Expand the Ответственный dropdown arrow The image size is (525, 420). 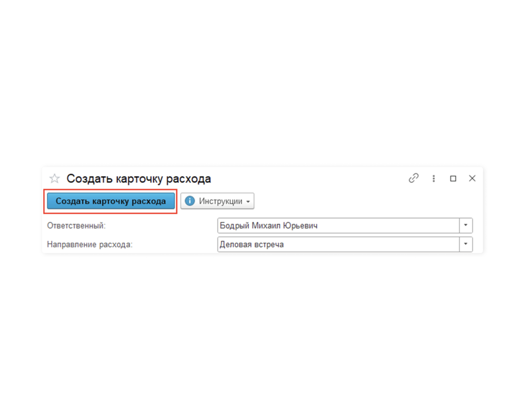[x=466, y=225]
